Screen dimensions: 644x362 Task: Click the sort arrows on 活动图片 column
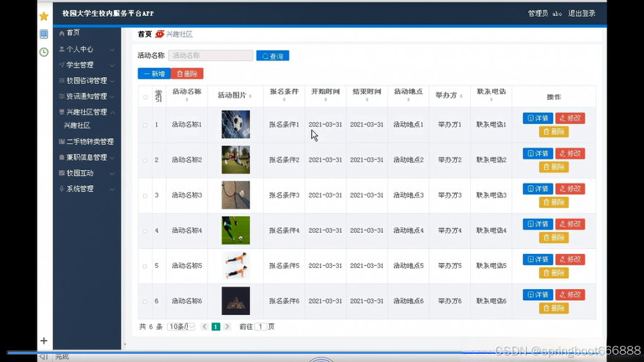[x=250, y=96]
